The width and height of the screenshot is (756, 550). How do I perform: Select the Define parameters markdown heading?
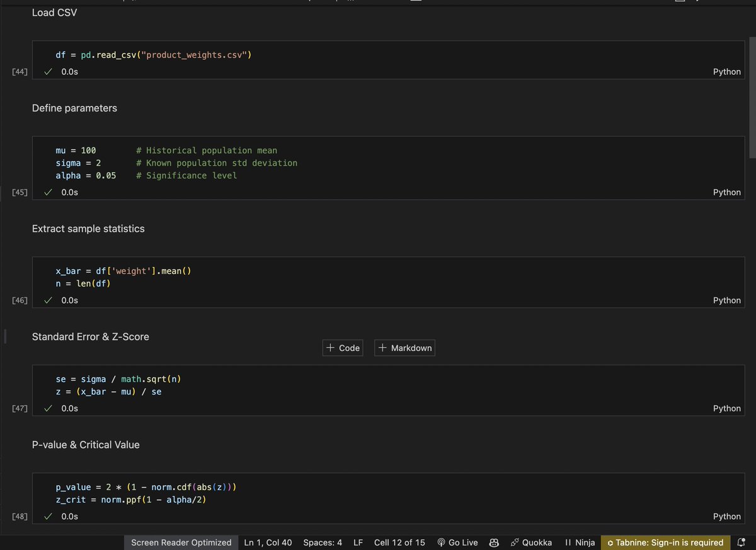point(74,108)
